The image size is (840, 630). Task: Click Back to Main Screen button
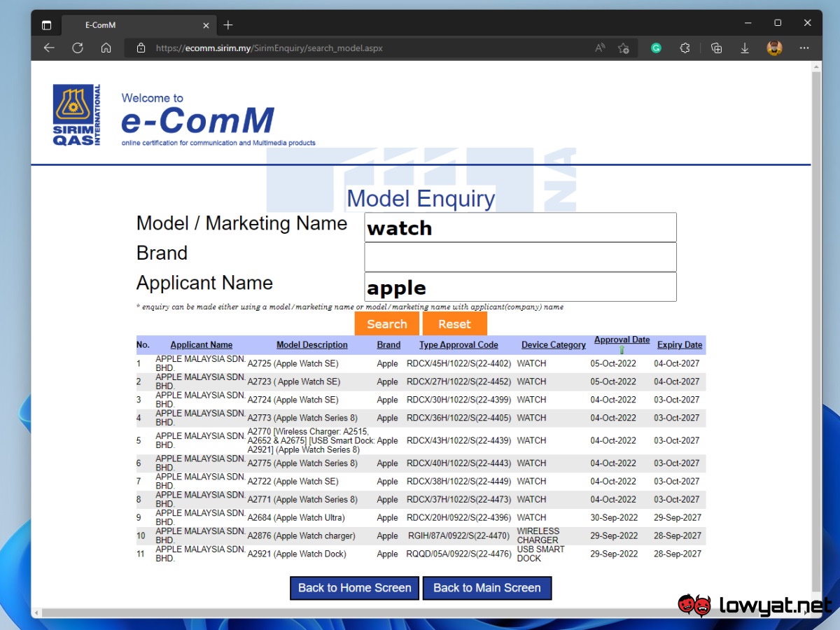(x=487, y=588)
